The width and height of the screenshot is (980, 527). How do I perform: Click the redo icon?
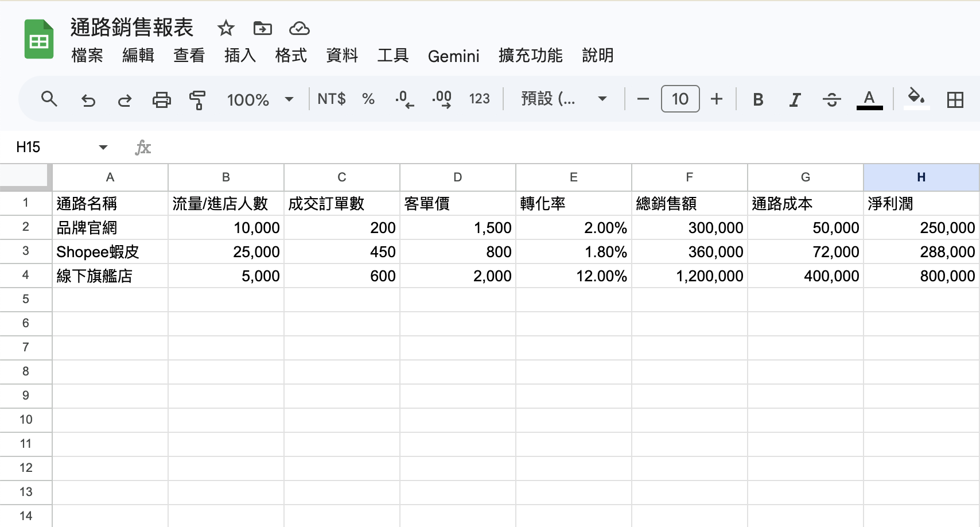pyautogui.click(x=124, y=99)
